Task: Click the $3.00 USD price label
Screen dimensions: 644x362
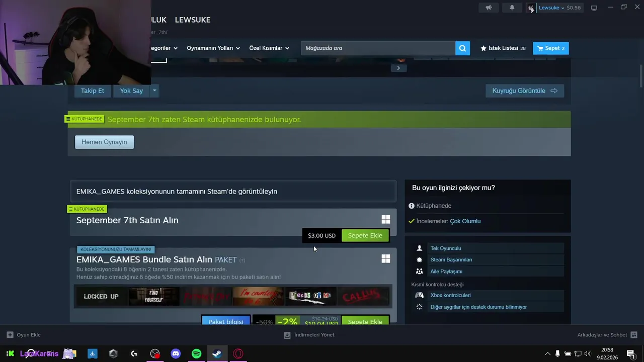Action: pos(321,235)
